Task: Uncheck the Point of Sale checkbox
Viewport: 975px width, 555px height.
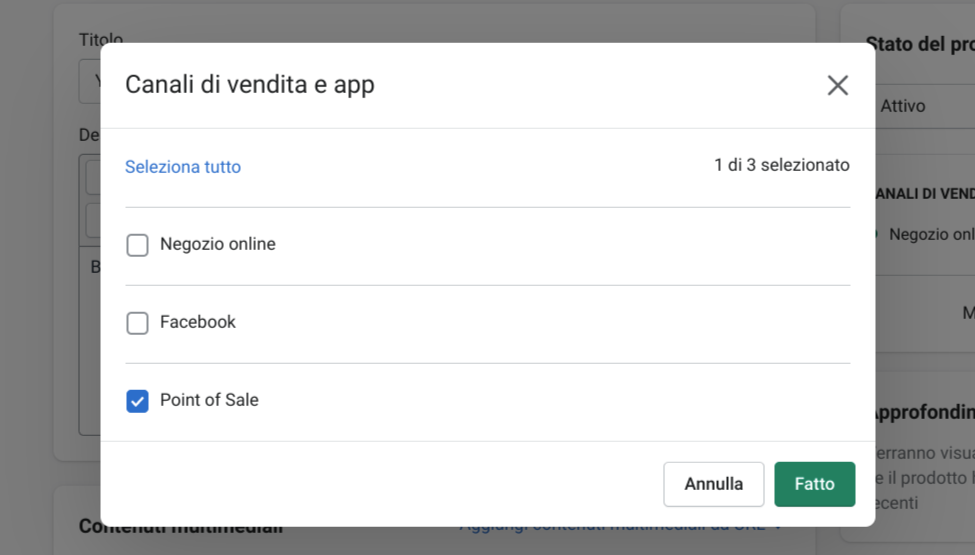Action: tap(138, 401)
